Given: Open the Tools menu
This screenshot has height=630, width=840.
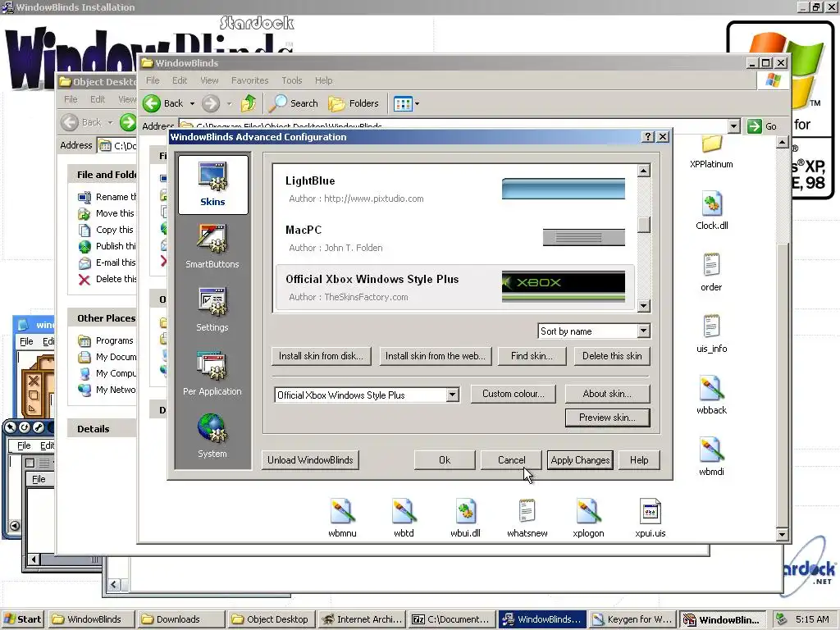Looking at the screenshot, I should pos(292,80).
